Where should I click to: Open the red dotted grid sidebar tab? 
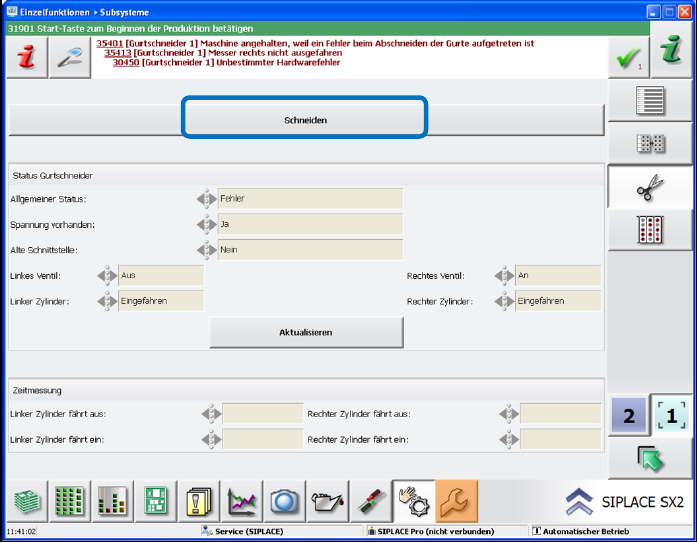pos(651,230)
